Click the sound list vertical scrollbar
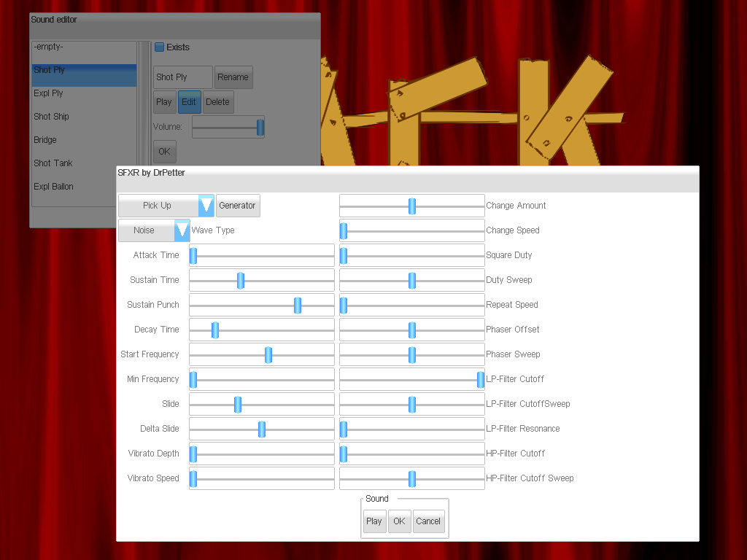 point(144,103)
